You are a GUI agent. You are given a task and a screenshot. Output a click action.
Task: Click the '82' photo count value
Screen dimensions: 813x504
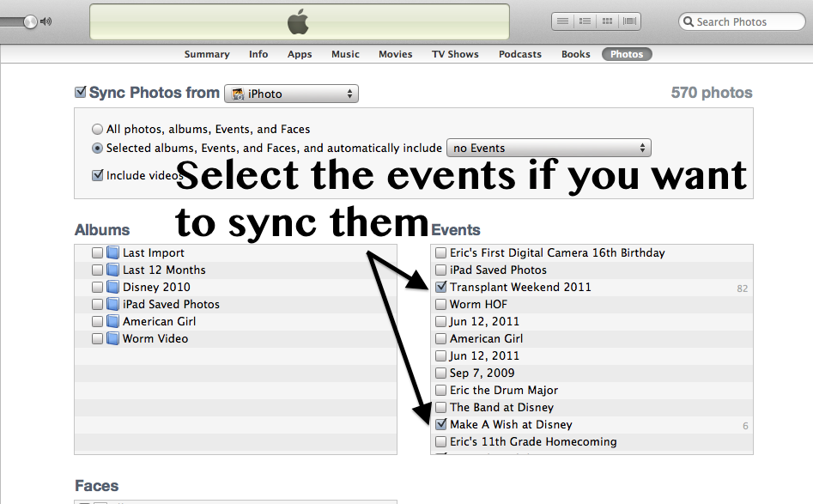(743, 288)
